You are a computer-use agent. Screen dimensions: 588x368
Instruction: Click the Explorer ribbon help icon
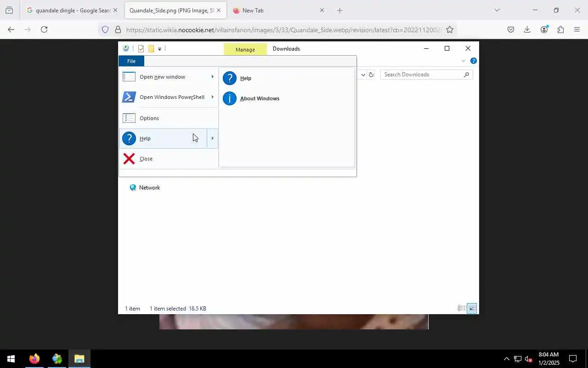(x=474, y=61)
